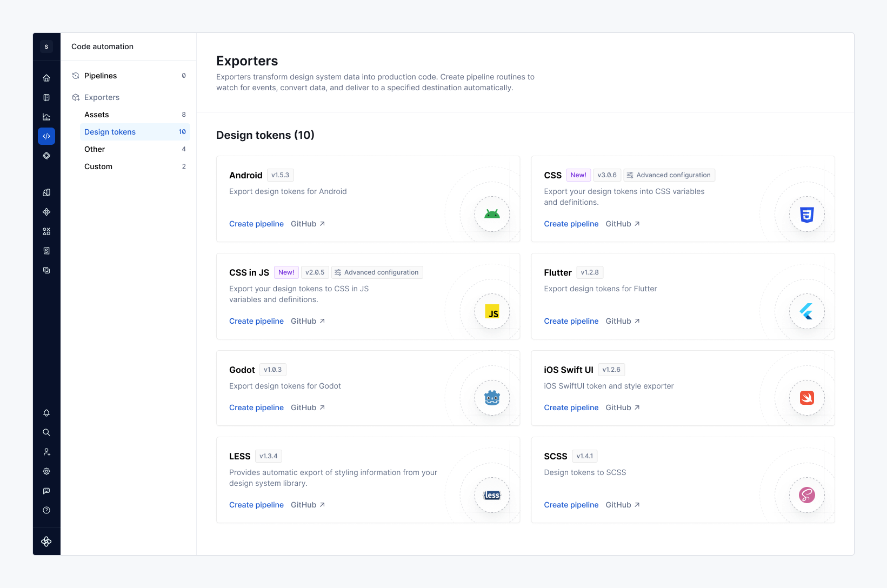Open Android exporter GitHub link

pos(308,224)
